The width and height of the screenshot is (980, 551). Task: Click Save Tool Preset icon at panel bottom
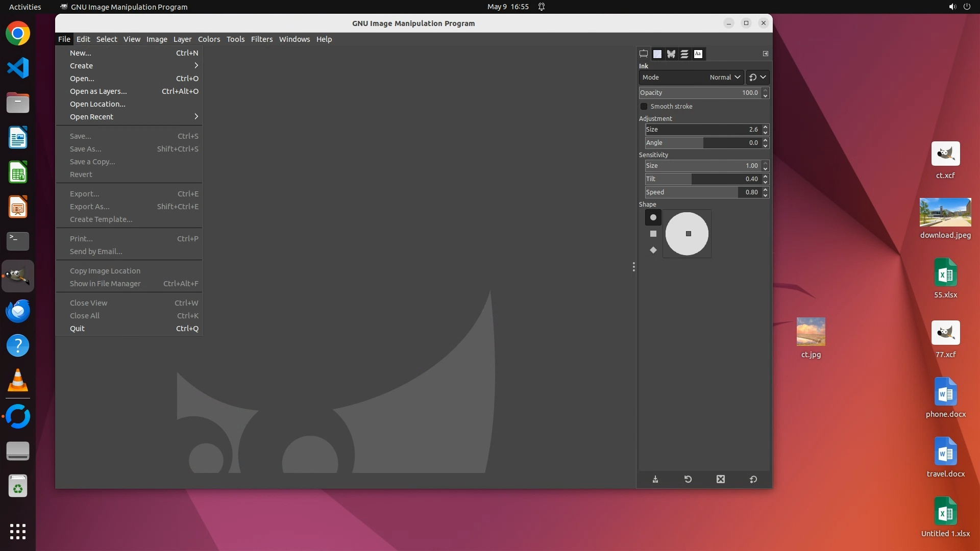tap(655, 479)
